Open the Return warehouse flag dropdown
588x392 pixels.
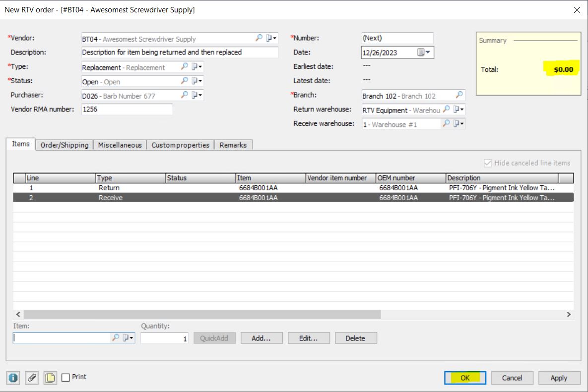coord(458,110)
